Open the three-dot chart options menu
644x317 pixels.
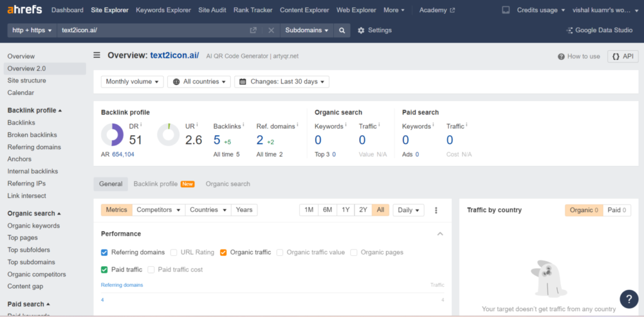pos(436,210)
